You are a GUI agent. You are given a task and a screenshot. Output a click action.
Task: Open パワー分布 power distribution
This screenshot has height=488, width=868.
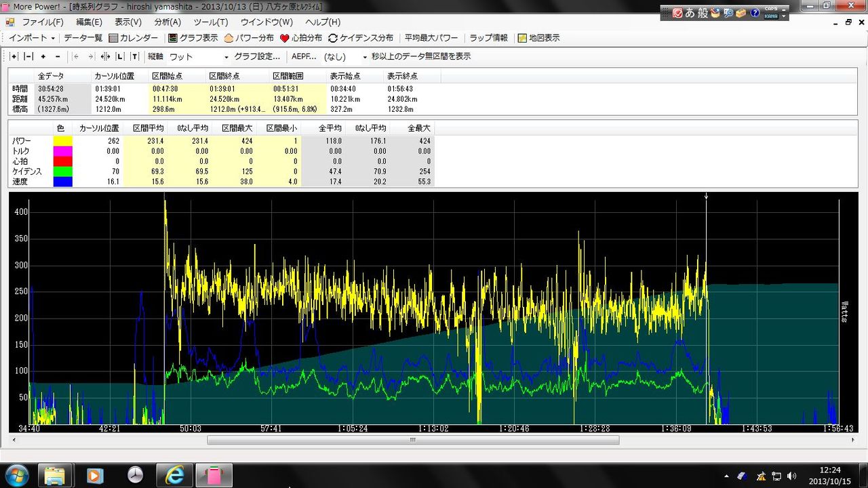click(249, 38)
